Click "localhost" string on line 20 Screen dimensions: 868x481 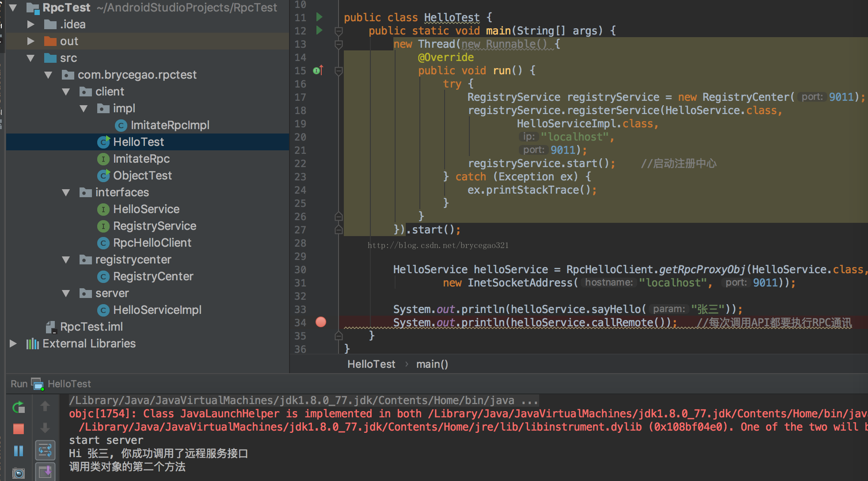[x=575, y=137]
